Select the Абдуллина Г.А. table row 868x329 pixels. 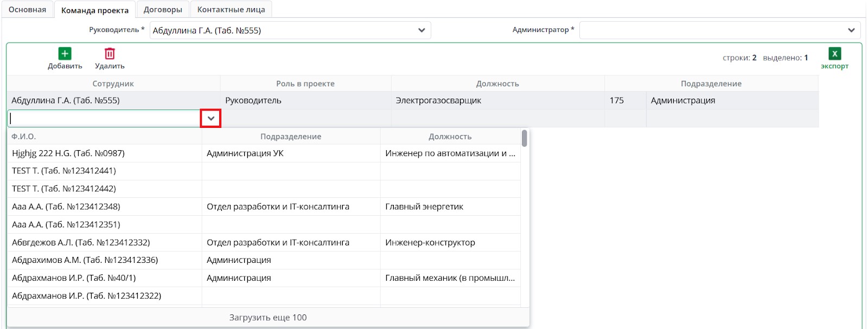[66, 100]
